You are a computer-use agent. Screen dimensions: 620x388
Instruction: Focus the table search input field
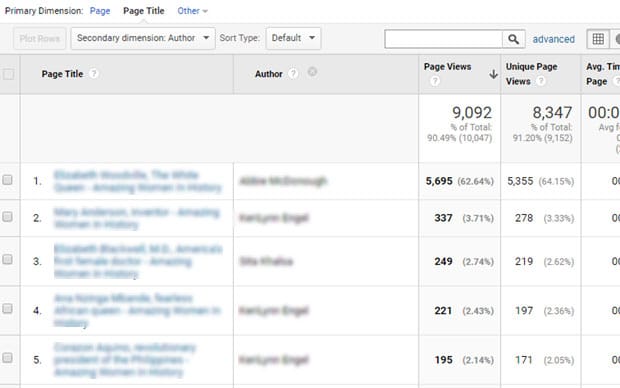click(x=443, y=39)
